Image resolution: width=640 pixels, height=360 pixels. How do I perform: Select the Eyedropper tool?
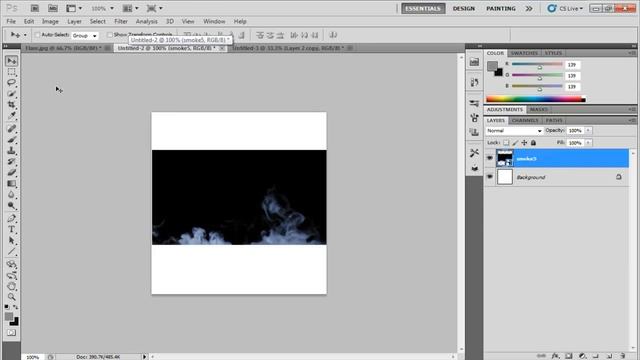[11, 116]
